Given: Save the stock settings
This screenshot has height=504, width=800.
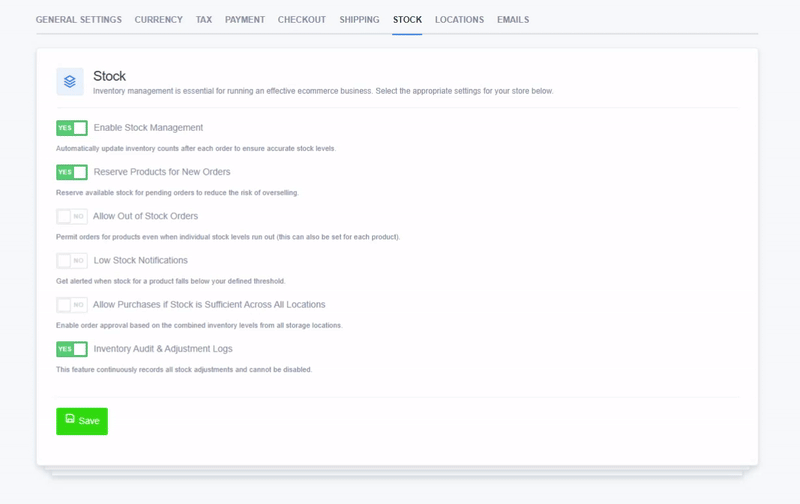Looking at the screenshot, I should 82,421.
